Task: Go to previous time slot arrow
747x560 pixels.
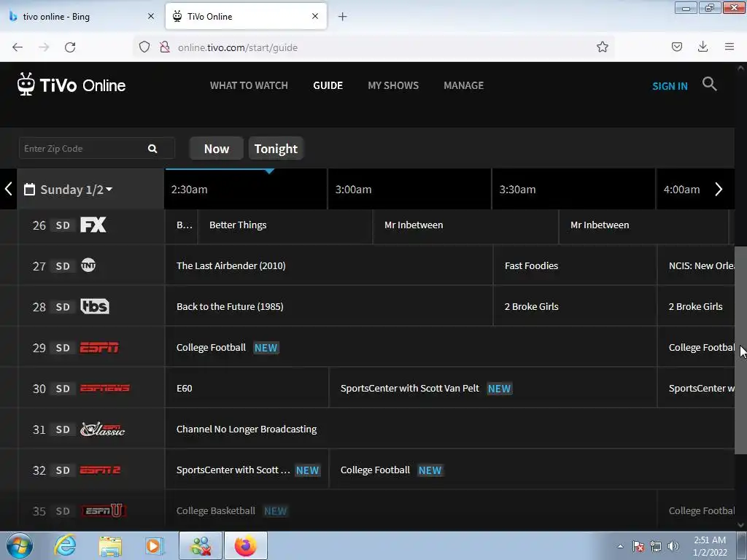Action: [x=8, y=189]
